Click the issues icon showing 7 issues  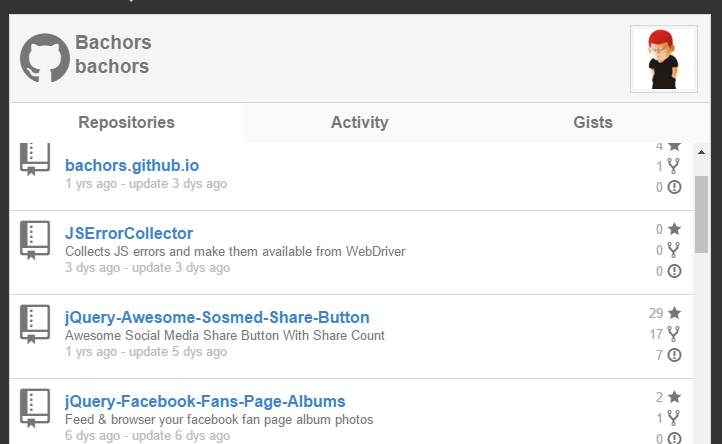(674, 355)
